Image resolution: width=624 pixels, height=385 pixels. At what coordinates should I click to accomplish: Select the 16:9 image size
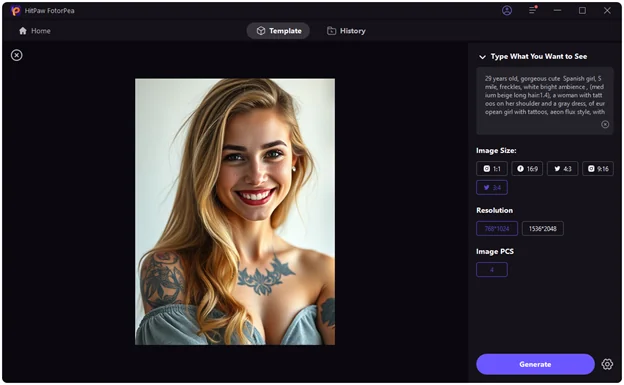pos(527,168)
